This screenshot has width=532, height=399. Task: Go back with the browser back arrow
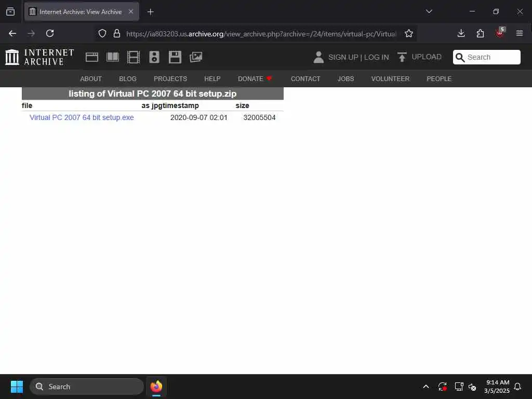(12, 33)
